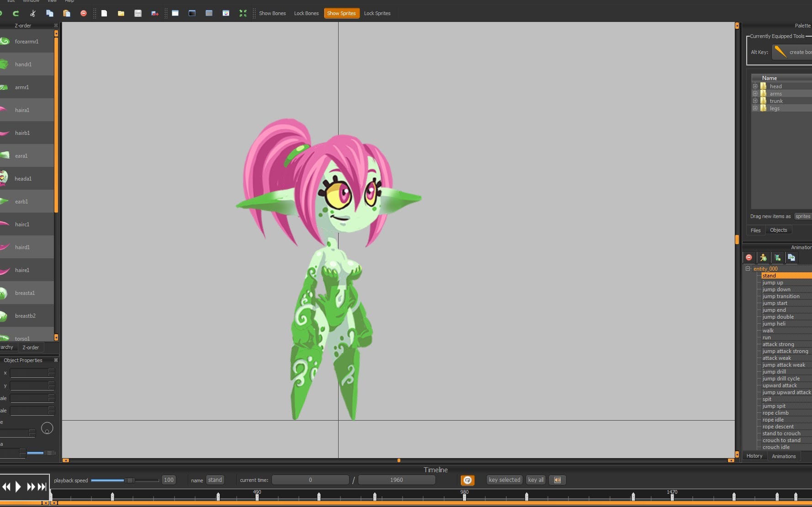
Task: Turn off Show Sprites
Action: 341,13
